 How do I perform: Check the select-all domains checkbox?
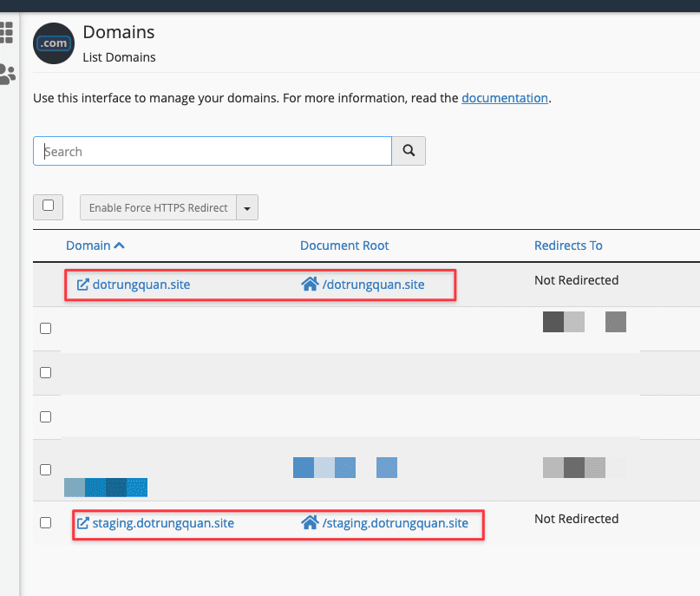pos(48,206)
